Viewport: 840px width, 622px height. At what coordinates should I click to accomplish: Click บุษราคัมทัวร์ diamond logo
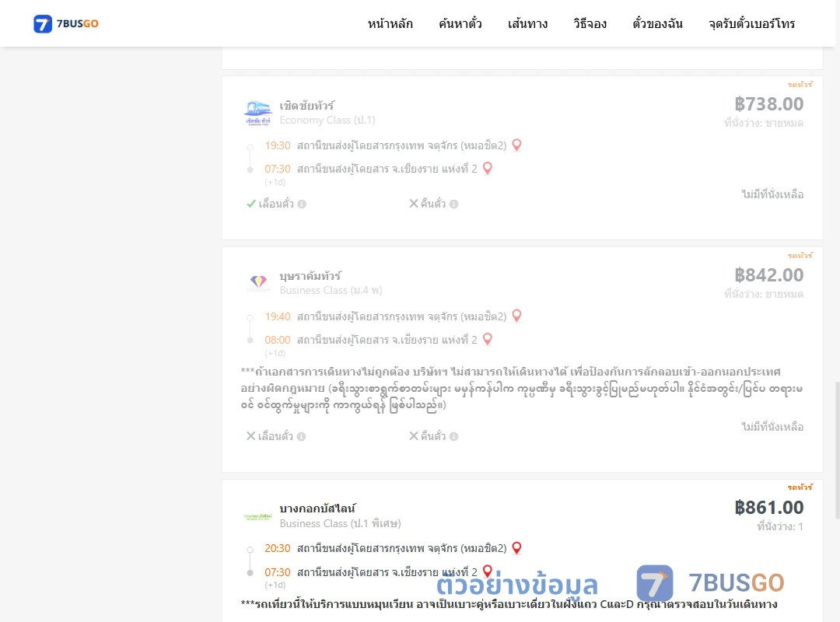[x=258, y=282]
